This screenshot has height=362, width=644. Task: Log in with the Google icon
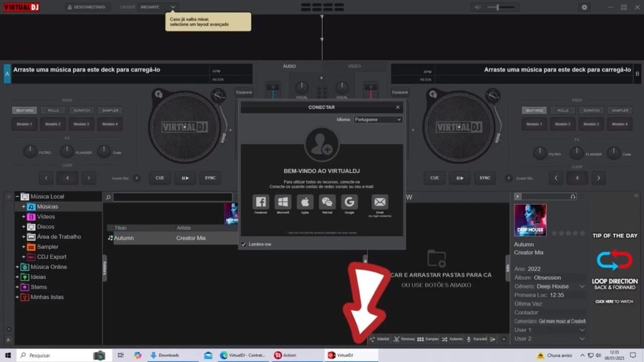pos(349,202)
